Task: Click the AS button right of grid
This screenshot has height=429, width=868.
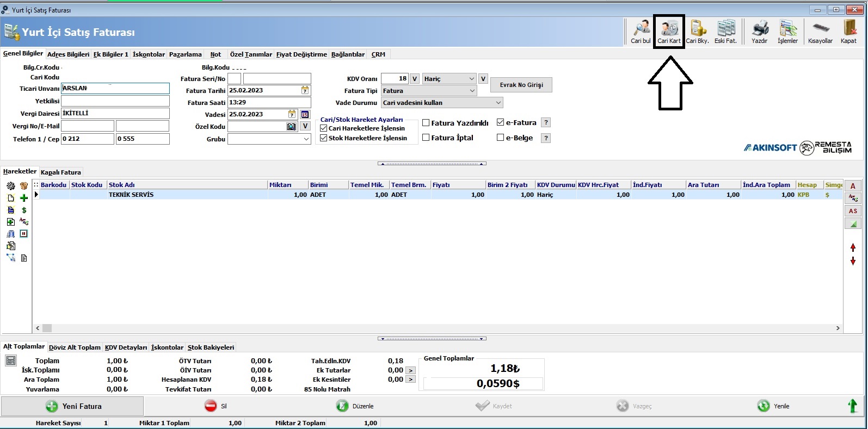Action: [853, 211]
